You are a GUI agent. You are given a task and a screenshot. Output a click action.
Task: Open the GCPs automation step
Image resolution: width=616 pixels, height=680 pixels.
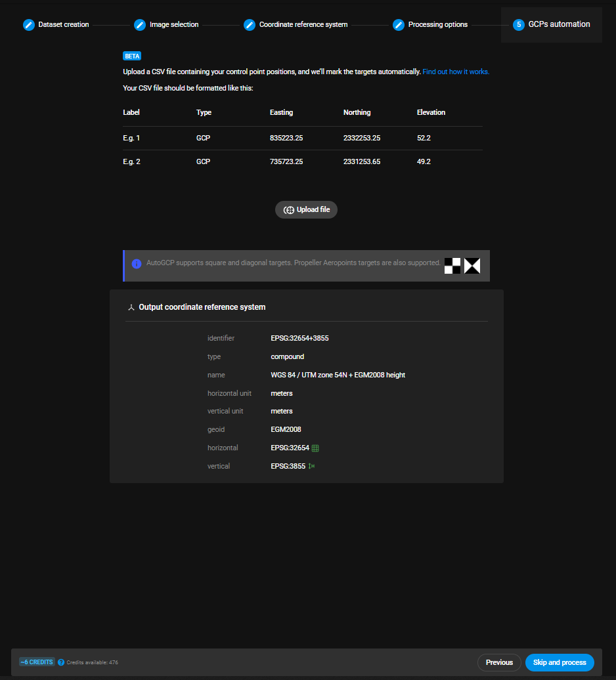click(551, 24)
